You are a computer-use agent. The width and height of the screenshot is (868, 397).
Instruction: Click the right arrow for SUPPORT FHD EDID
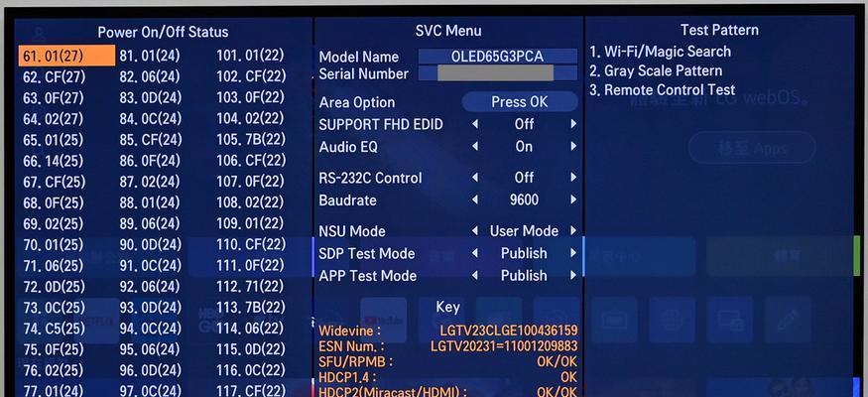click(x=573, y=125)
